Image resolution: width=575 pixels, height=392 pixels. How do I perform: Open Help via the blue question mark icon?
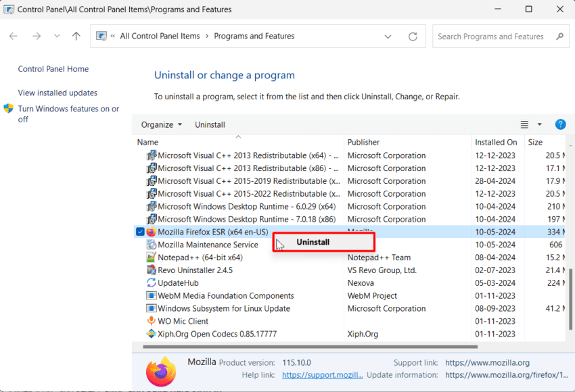pyautogui.click(x=561, y=124)
